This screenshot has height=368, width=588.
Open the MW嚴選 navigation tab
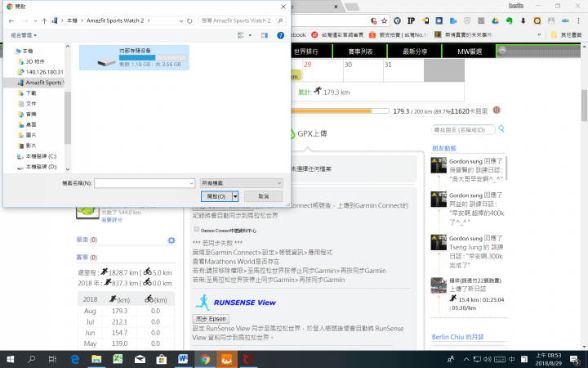click(x=470, y=52)
